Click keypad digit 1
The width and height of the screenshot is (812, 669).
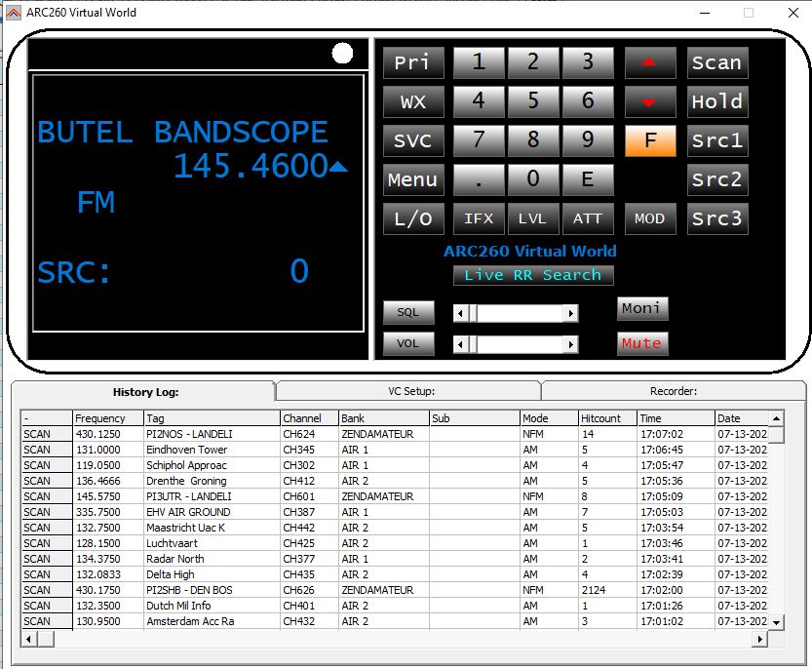[479, 62]
